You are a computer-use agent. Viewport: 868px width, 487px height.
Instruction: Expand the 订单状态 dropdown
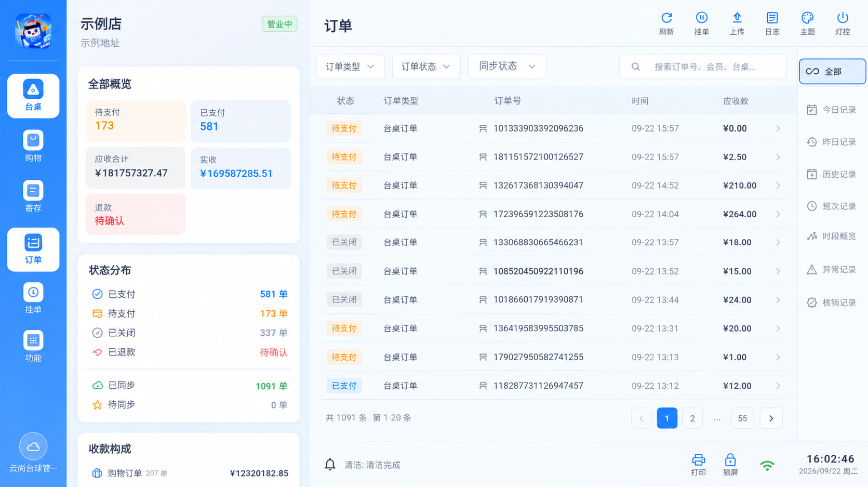tap(426, 67)
